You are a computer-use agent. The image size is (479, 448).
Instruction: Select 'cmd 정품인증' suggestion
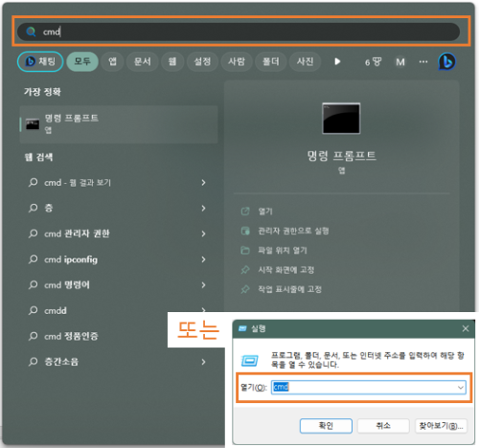pos(71,336)
